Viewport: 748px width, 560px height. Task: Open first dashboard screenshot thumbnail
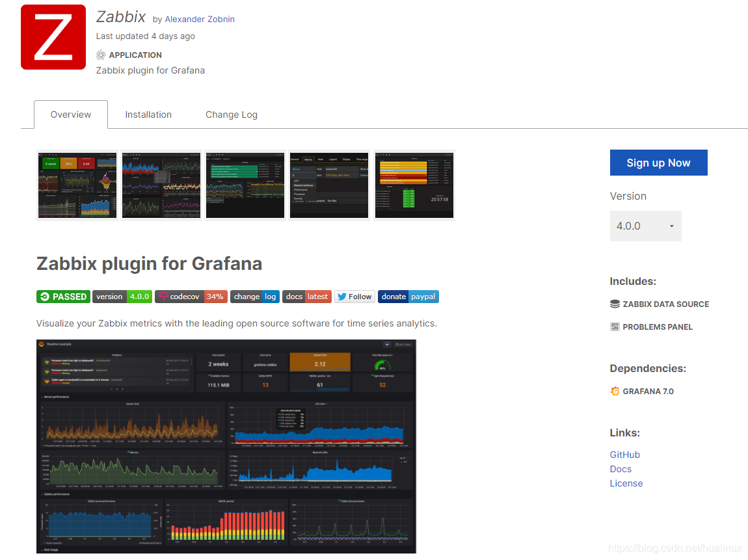[77, 185]
